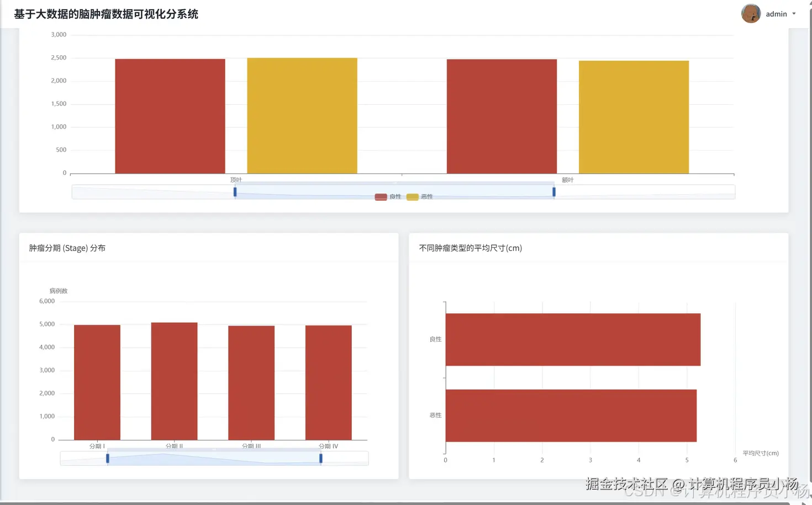Open the admin account dropdown
The height and width of the screenshot is (505, 812).
click(793, 14)
